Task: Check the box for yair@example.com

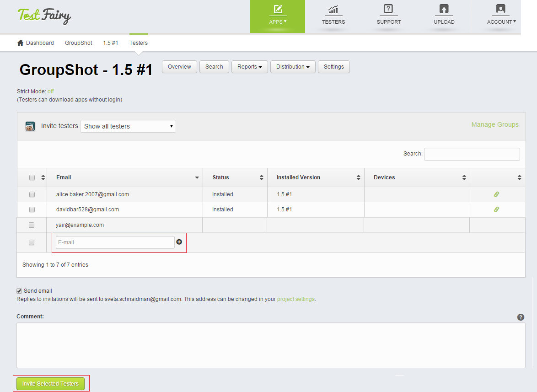Action: pyautogui.click(x=32, y=225)
